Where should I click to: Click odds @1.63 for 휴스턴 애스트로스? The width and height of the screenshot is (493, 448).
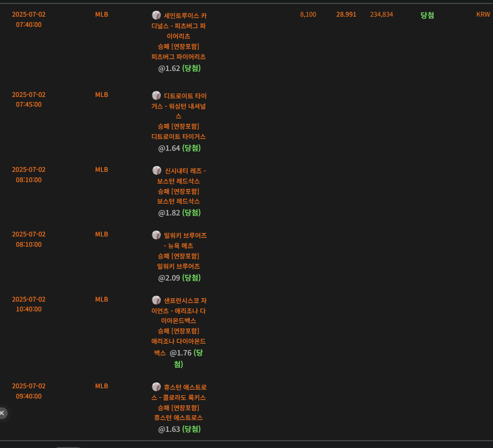(169, 429)
